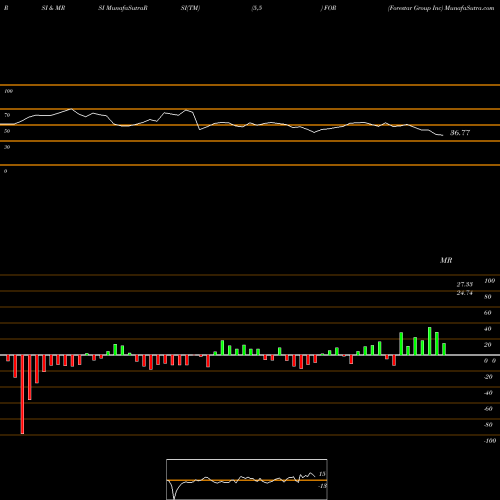This screenshot has height=500, width=500.
Task: Click the 'SI MunafaSutraR' header label
Action: click(x=123, y=8)
